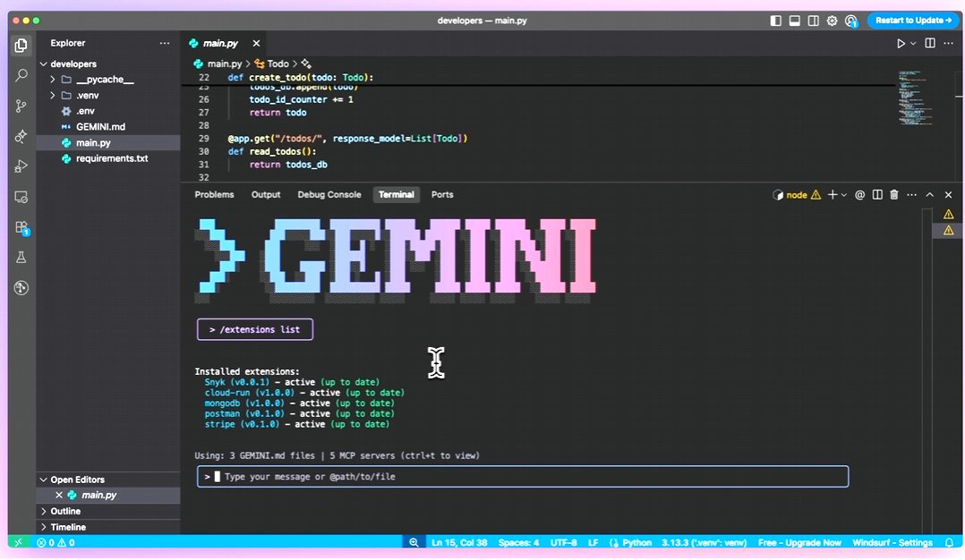Close the terminal panel

948,195
